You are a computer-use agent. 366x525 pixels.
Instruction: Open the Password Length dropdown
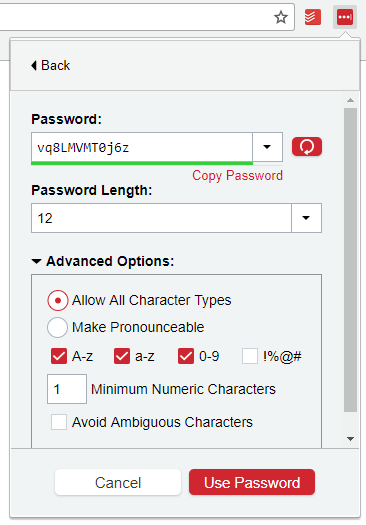306,218
